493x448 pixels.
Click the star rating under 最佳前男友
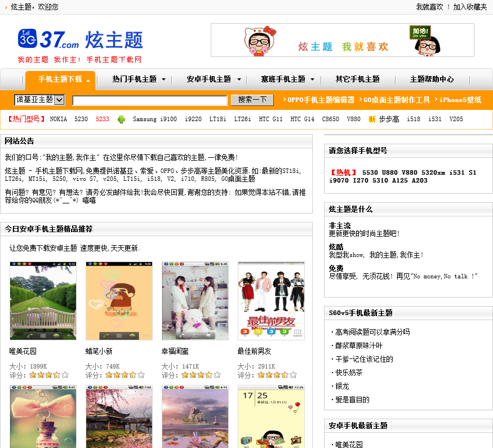pos(277,375)
